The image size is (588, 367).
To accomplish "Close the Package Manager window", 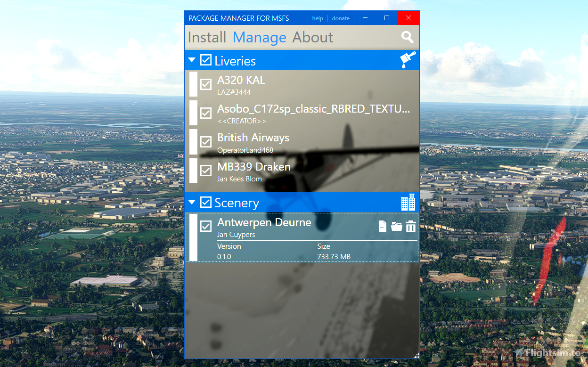I will 408,18.
